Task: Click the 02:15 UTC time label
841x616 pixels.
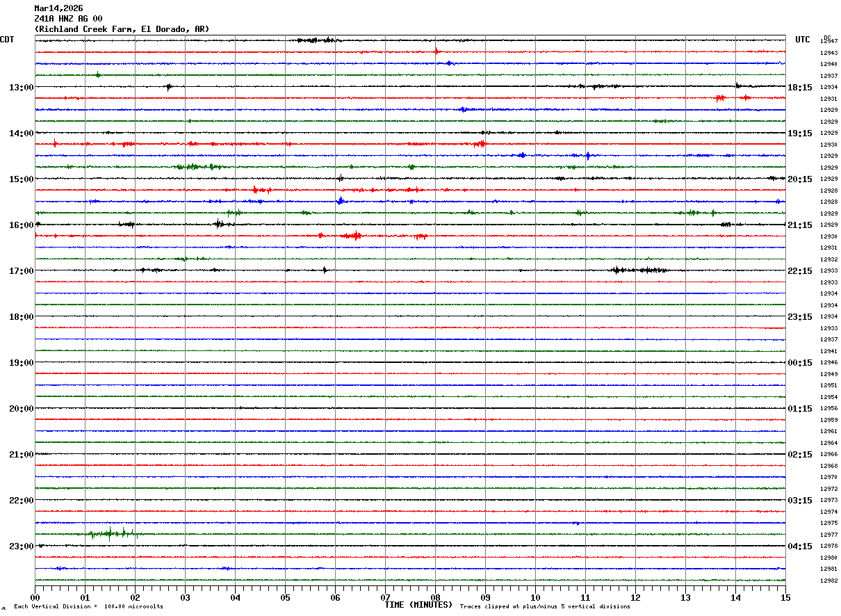Action: coord(800,454)
